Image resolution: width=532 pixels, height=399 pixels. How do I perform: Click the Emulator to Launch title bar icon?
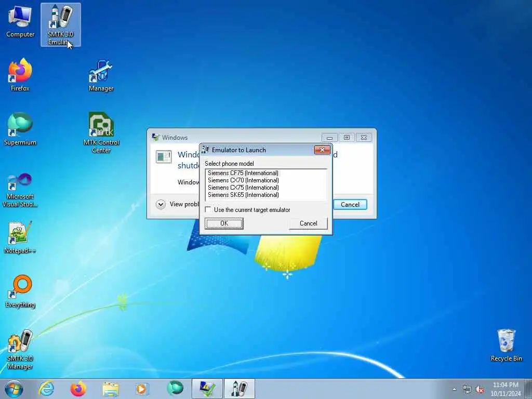[205, 150]
